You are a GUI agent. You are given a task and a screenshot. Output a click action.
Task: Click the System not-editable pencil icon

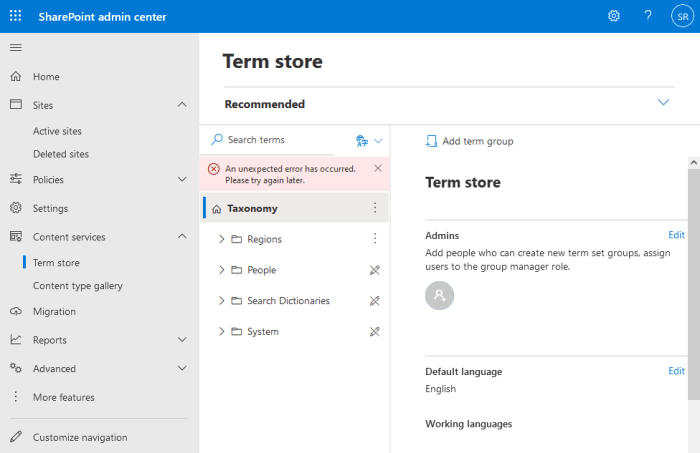tap(375, 332)
